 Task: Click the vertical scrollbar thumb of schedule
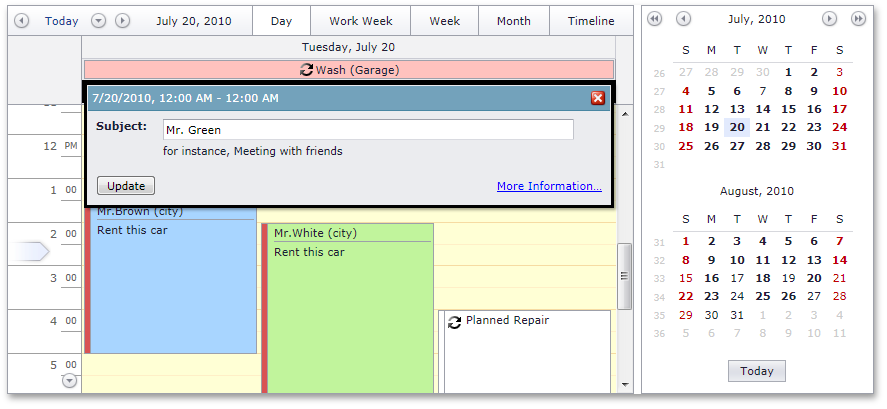pyautogui.click(x=626, y=276)
